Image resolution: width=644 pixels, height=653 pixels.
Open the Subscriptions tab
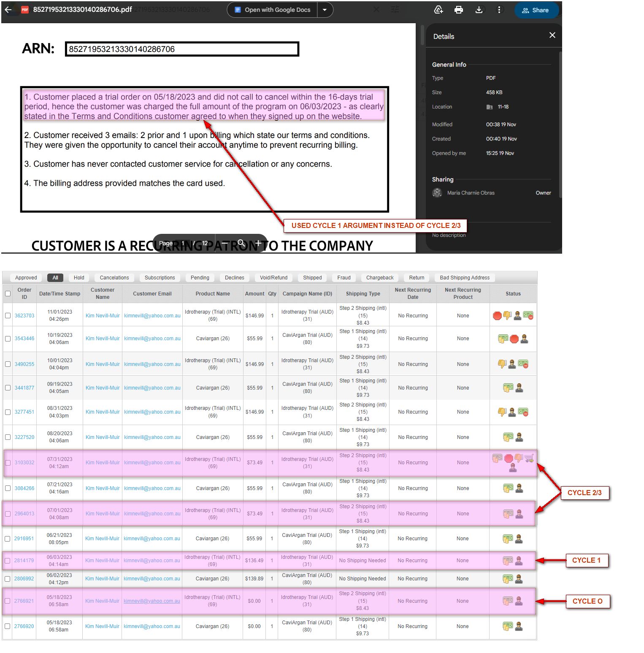(160, 277)
